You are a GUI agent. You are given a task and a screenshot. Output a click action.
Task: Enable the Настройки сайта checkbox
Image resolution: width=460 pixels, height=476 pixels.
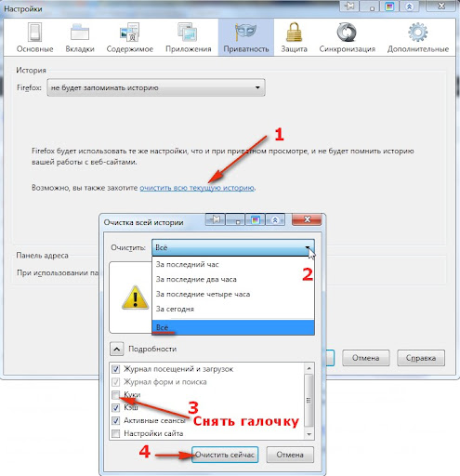point(115,433)
